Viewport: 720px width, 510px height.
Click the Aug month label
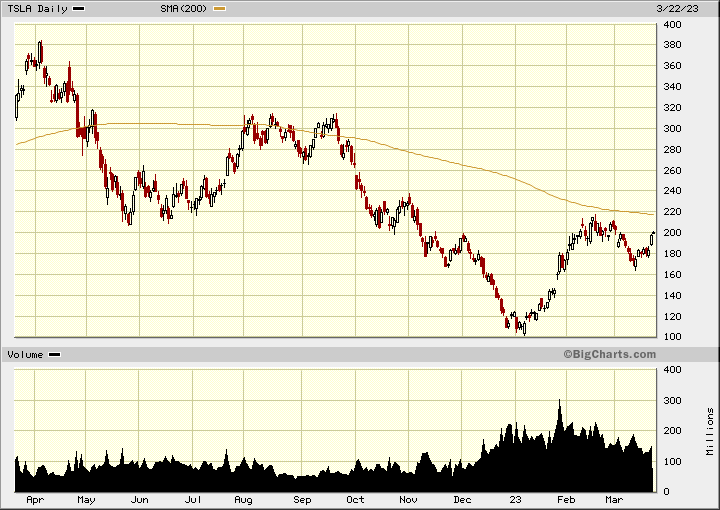[243, 500]
